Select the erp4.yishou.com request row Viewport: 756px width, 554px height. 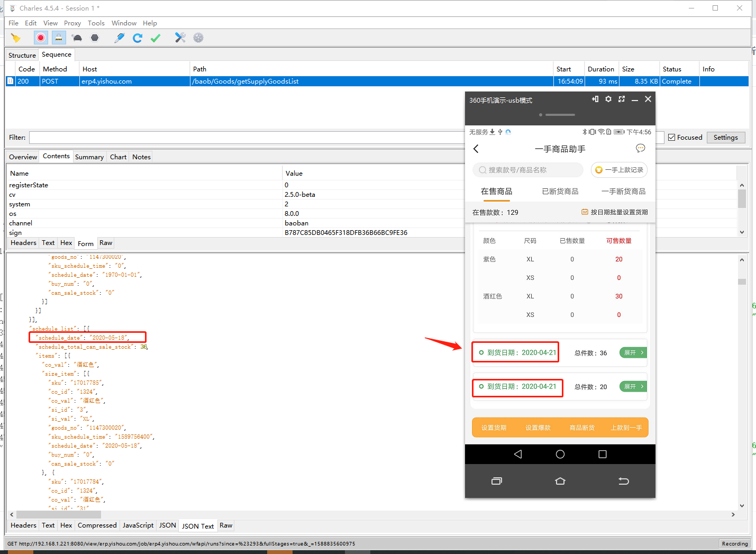pyautogui.click(x=377, y=81)
